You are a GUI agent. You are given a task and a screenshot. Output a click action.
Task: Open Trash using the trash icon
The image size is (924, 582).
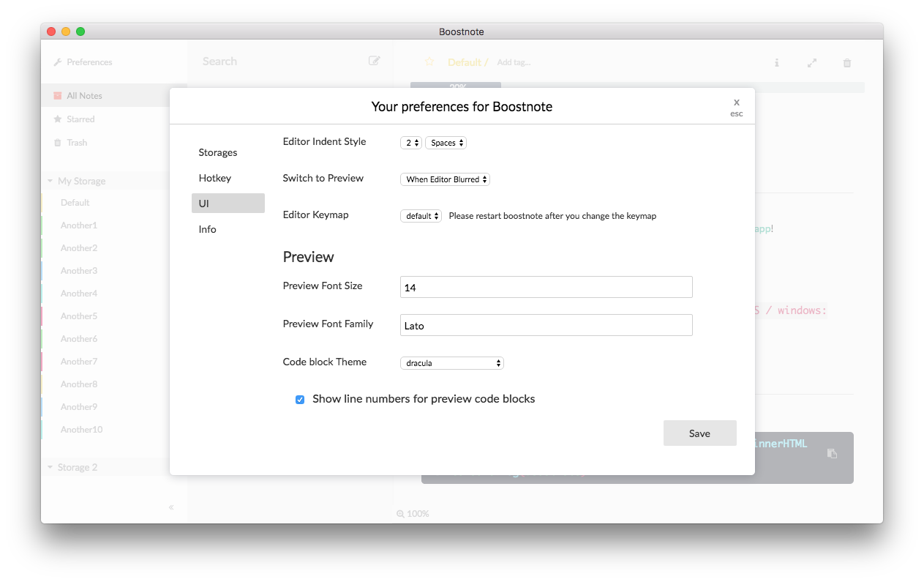click(x=56, y=142)
